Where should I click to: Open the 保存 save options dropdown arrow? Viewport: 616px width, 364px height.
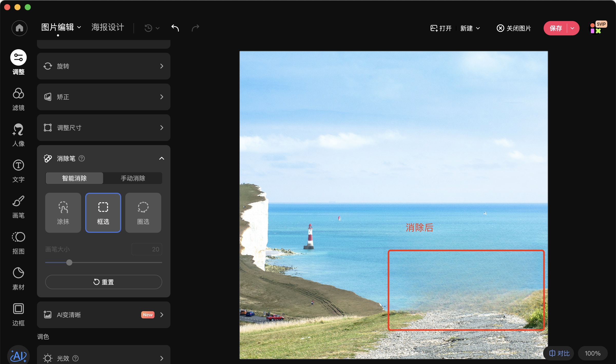click(572, 28)
